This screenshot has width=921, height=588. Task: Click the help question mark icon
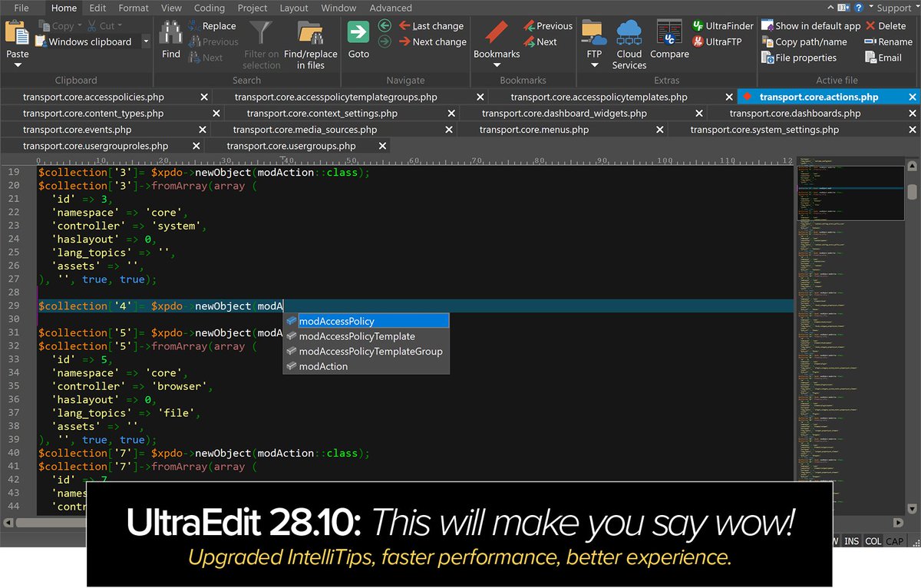[x=858, y=8]
